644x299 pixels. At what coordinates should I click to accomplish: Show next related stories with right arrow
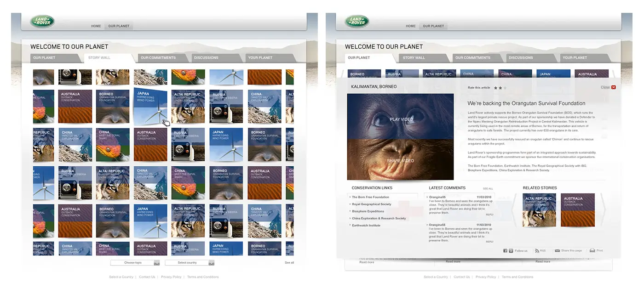coord(603,210)
